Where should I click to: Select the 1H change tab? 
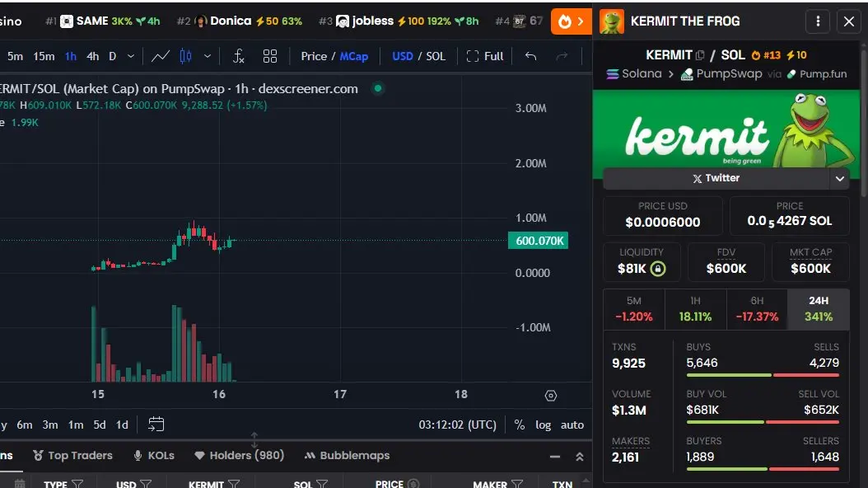click(x=695, y=309)
